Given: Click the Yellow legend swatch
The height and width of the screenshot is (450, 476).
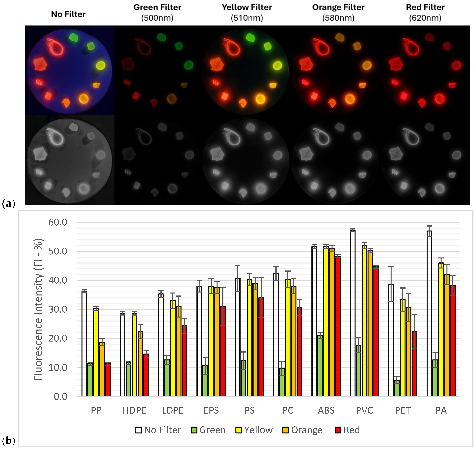Looking at the screenshot, I should [239, 430].
